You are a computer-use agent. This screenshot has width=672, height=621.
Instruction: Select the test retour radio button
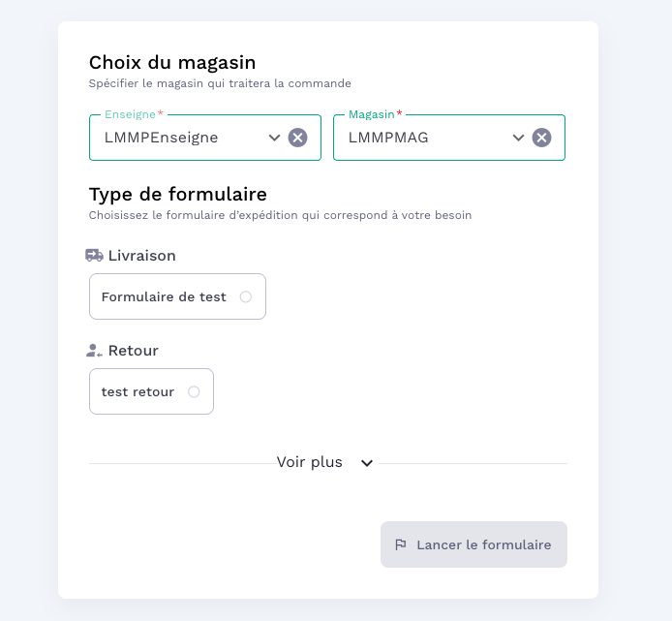pos(194,392)
